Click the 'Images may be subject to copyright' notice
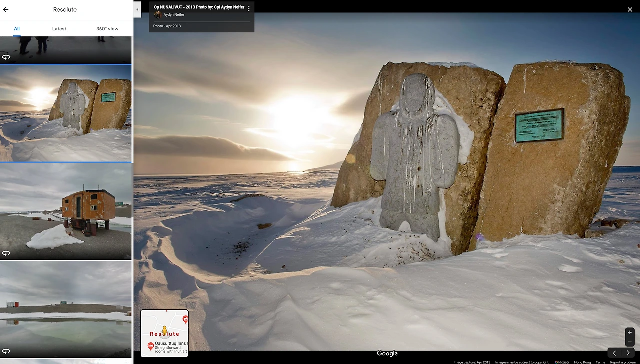This screenshot has height=364, width=640. (x=522, y=362)
